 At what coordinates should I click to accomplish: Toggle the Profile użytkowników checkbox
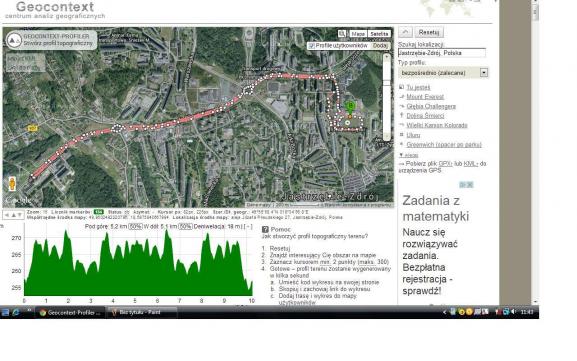coord(312,46)
